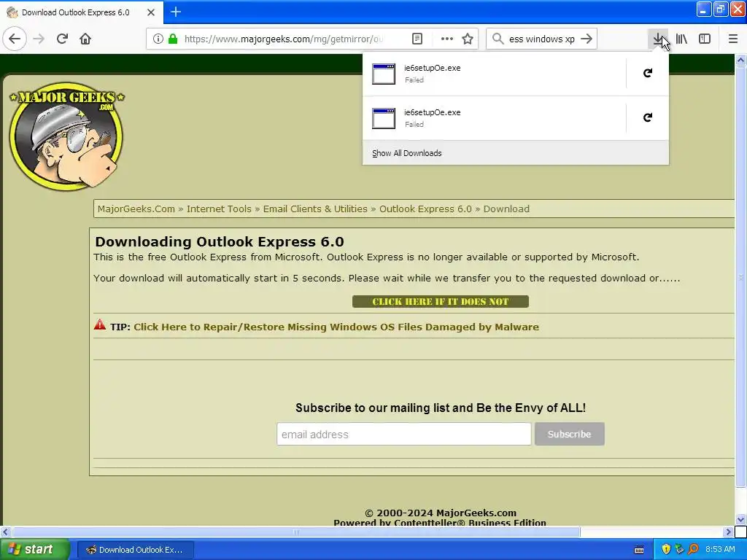This screenshot has width=747, height=560.
Task: Click the Download Outlook Ex... taskbar button
Action: click(x=135, y=550)
